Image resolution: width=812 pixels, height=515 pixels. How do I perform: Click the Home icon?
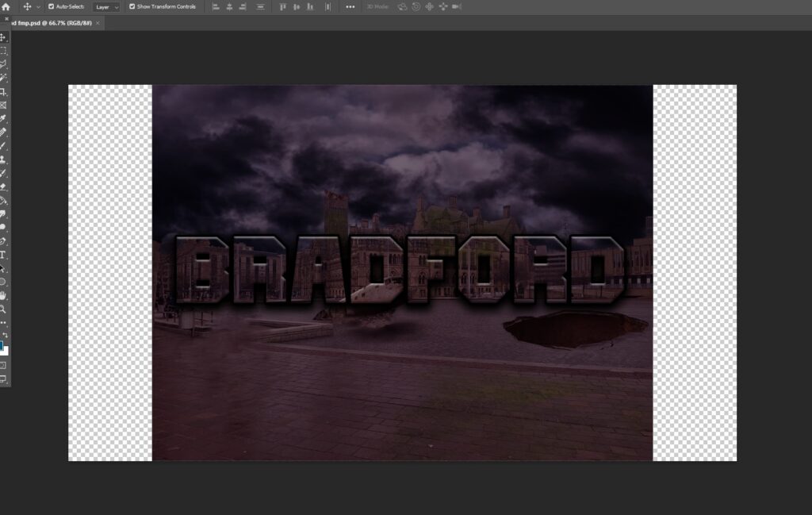click(x=6, y=6)
